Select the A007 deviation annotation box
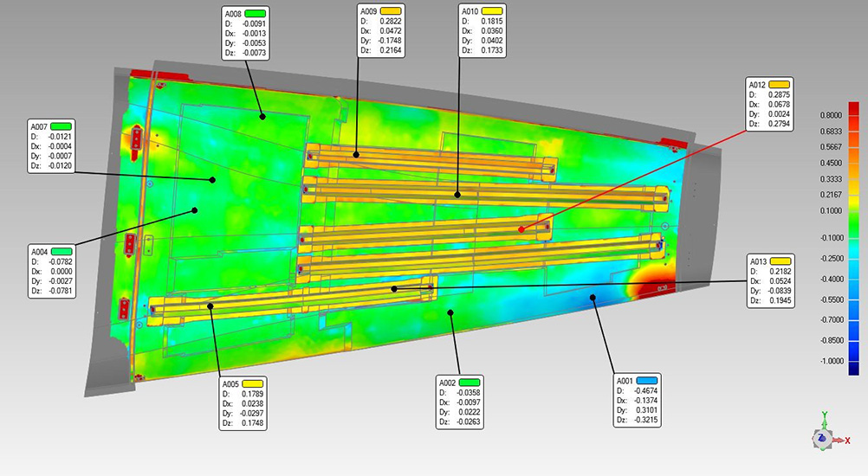The height and width of the screenshot is (476, 868). [53, 145]
